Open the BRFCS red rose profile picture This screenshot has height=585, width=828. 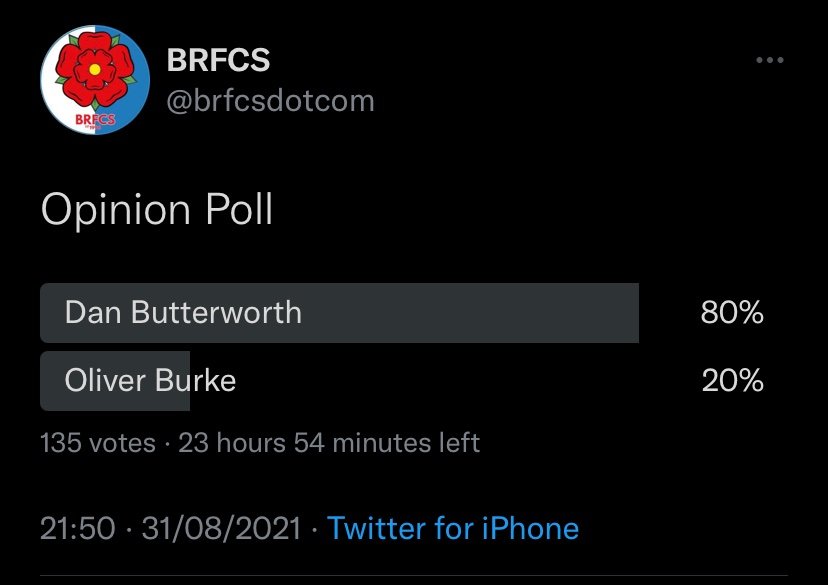(95, 80)
